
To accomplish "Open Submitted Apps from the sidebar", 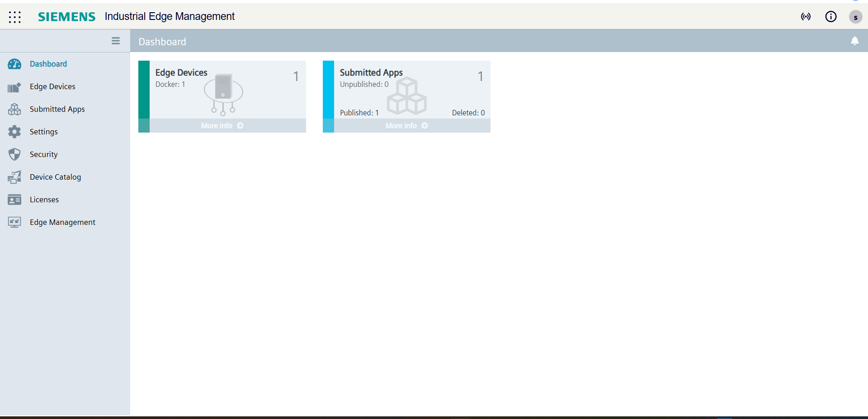I will coord(14,109).
